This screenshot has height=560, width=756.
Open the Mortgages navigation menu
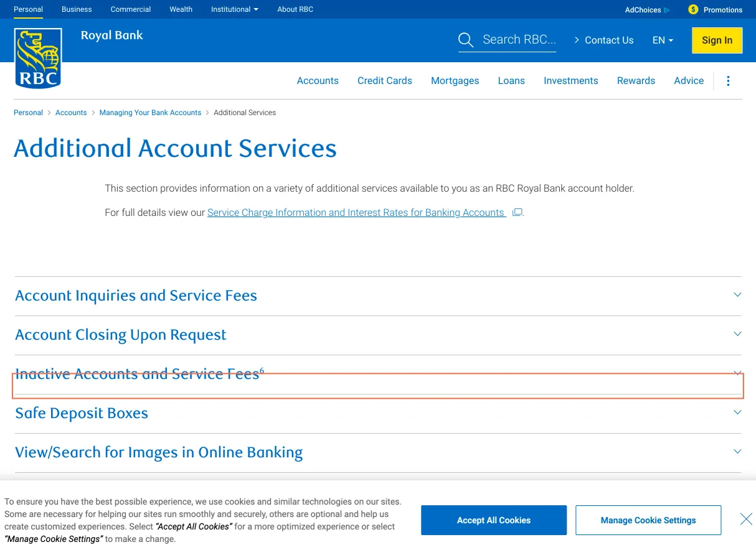point(455,81)
